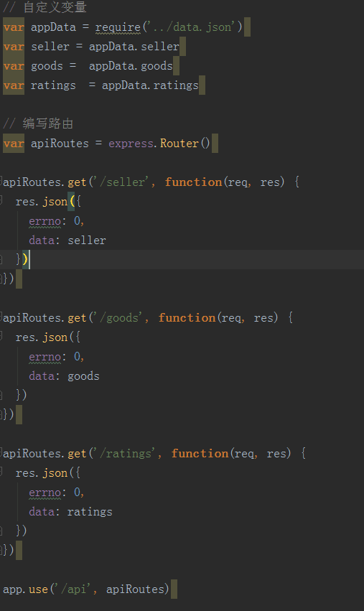Click 'appData.ratings' assignment value
364x611 pixels.
[x=150, y=85]
